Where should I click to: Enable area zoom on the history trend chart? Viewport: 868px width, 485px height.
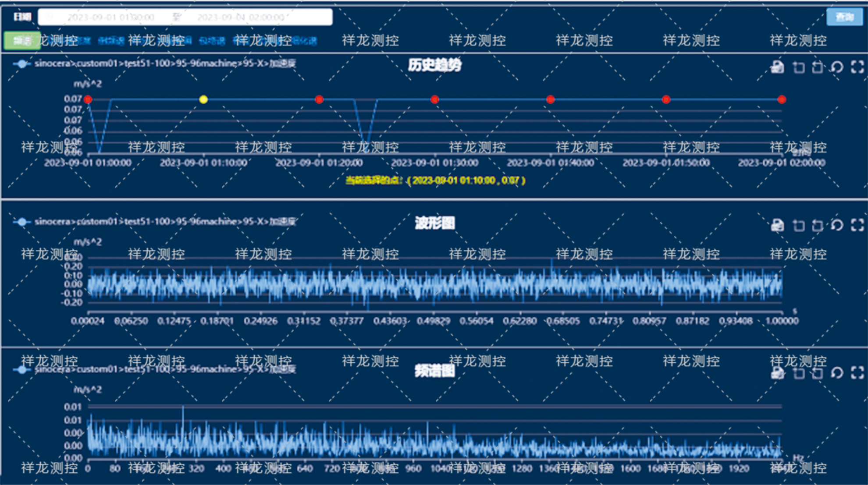tap(798, 67)
